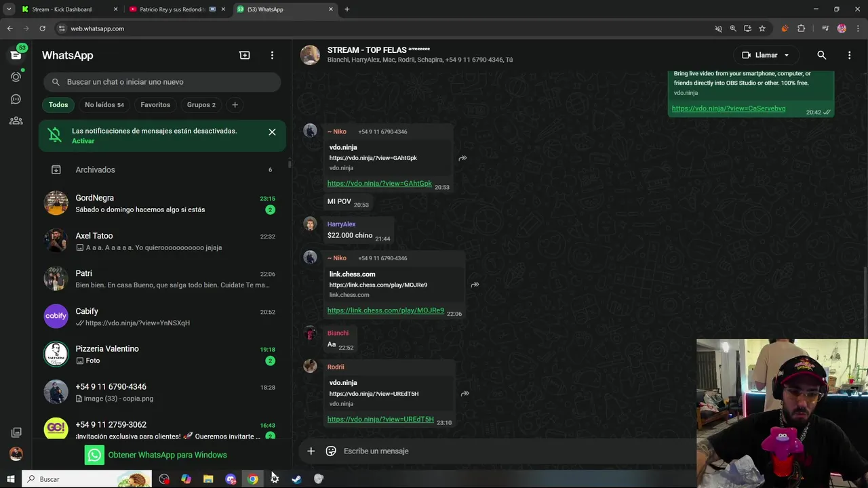Open the Chrome tab search dropdown
This screenshot has height=488, width=868.
click(9, 9)
